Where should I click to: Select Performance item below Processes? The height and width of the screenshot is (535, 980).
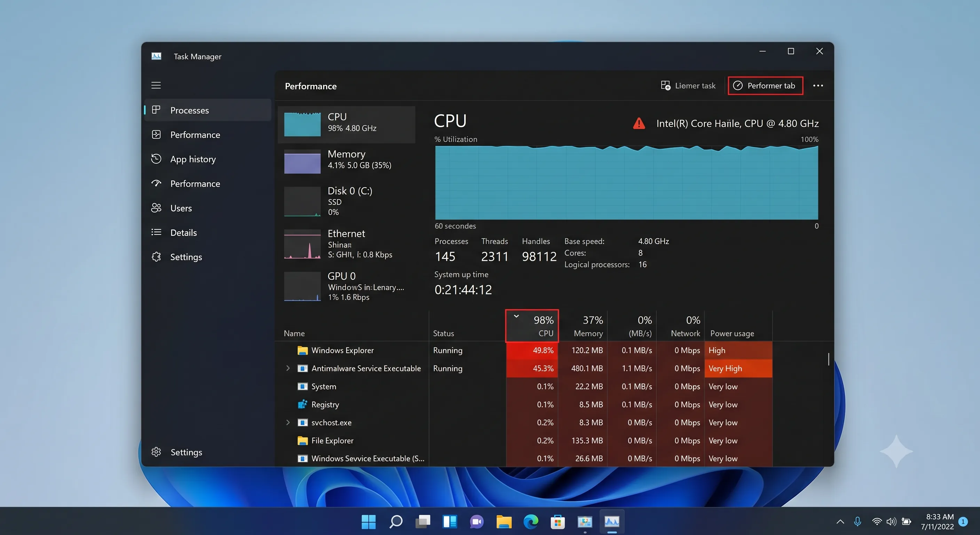pyautogui.click(x=208, y=134)
